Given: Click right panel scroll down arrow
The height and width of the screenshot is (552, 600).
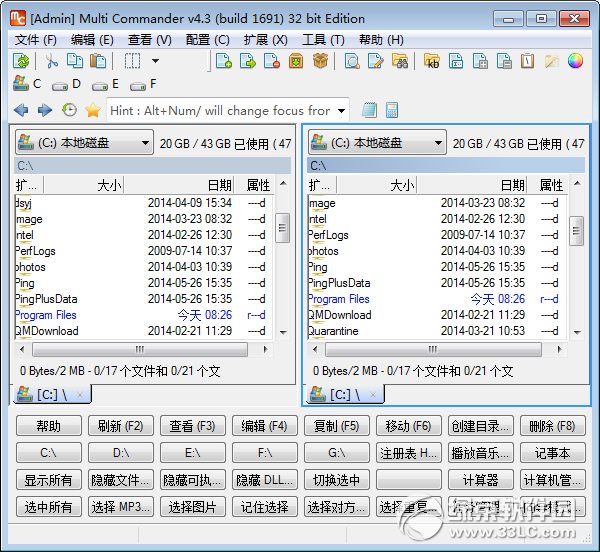Looking at the screenshot, I should [577, 332].
